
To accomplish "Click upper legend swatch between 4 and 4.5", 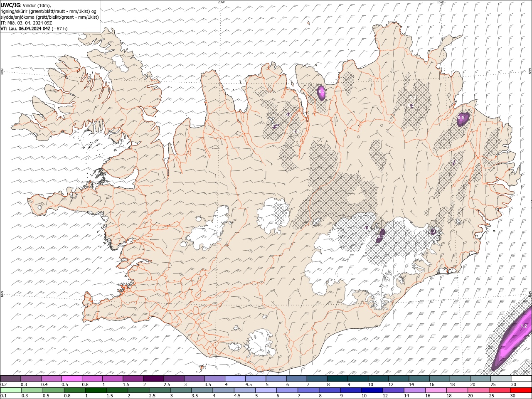I will 235,379.
